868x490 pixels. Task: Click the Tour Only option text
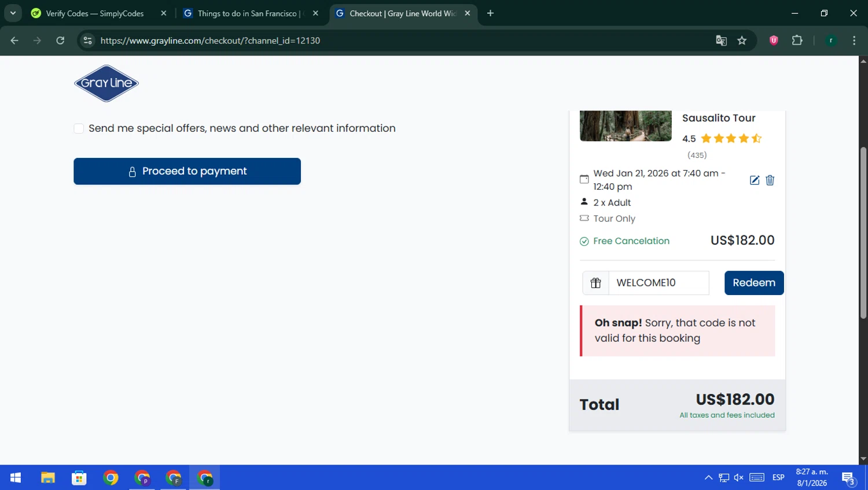click(x=614, y=219)
